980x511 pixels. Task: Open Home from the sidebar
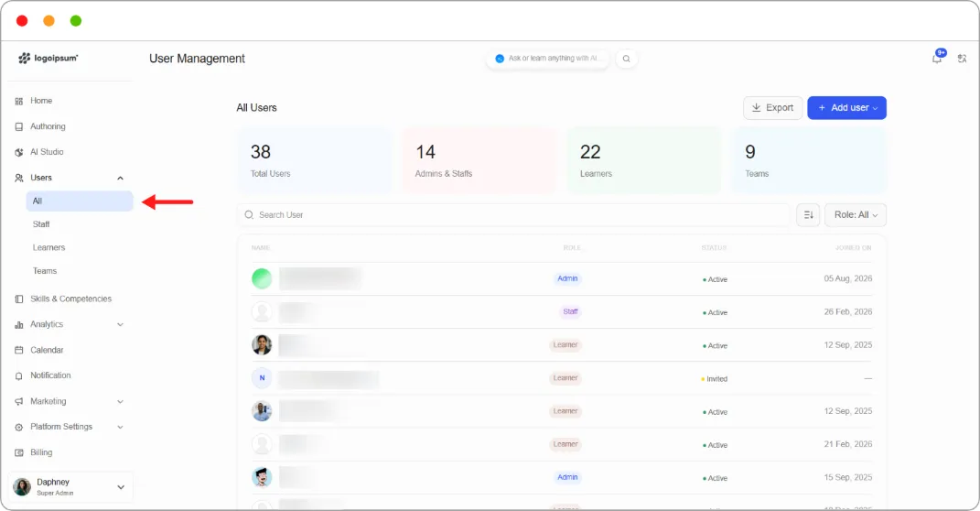pyautogui.click(x=41, y=101)
